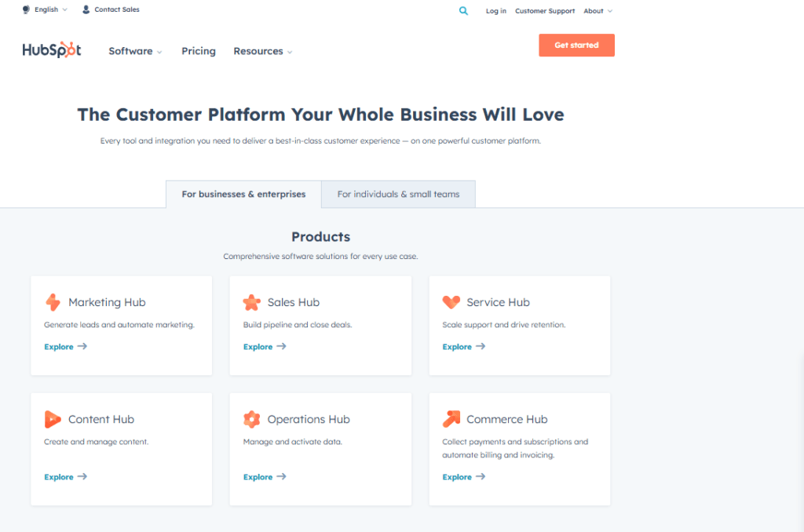Click "Generate leads and automate marketing." text
Viewport: 804px width, 532px height.
(x=119, y=325)
